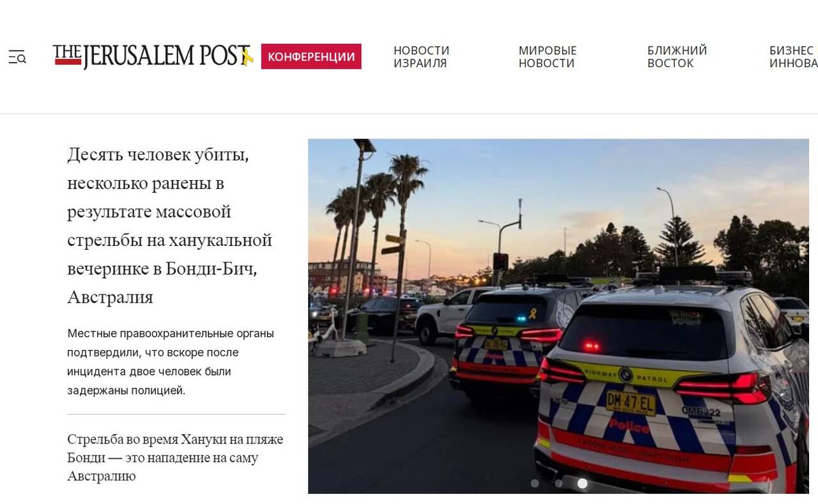Click palm trees area of photo
Viewport: 818px width, 504px height.
coord(377,204)
